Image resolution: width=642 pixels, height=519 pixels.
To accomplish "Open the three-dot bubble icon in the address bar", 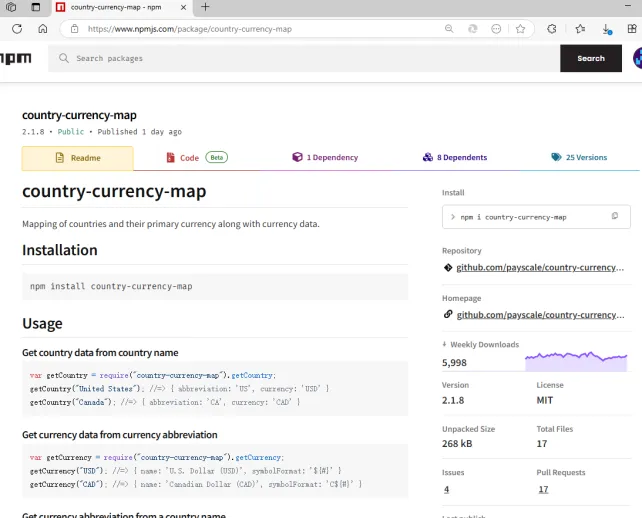I will (x=496, y=29).
